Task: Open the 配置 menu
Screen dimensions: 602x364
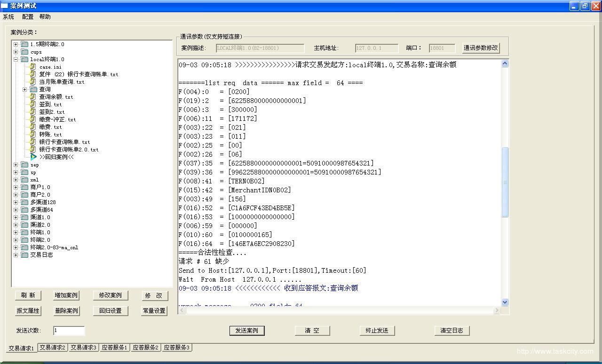Action: [28, 17]
